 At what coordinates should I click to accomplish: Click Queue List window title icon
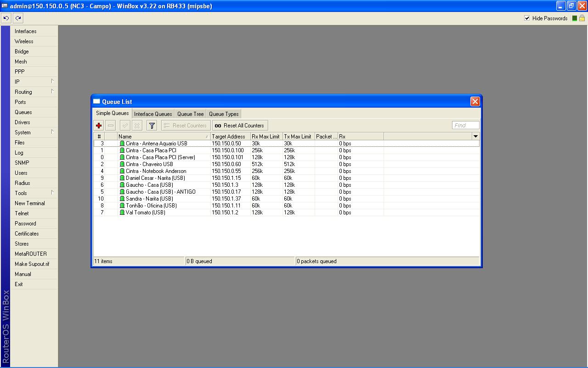pos(96,102)
